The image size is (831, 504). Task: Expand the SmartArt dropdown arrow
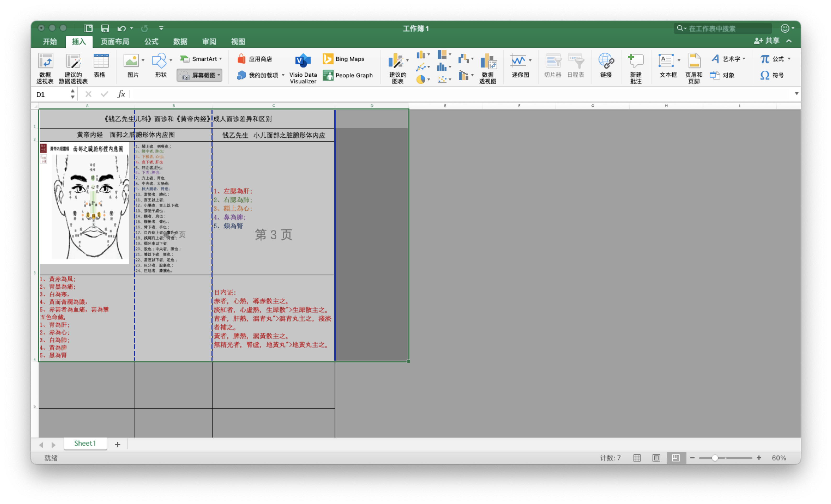tap(221, 59)
